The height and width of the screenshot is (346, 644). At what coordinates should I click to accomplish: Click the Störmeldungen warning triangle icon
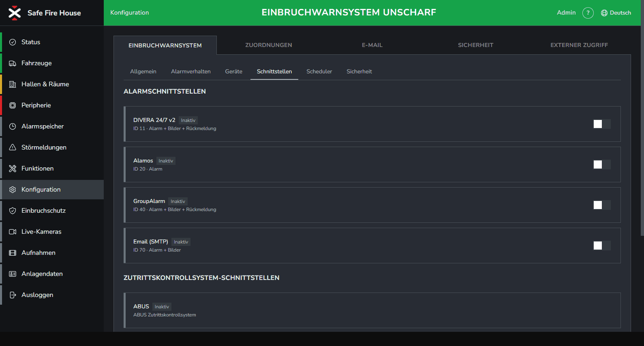[x=13, y=147]
